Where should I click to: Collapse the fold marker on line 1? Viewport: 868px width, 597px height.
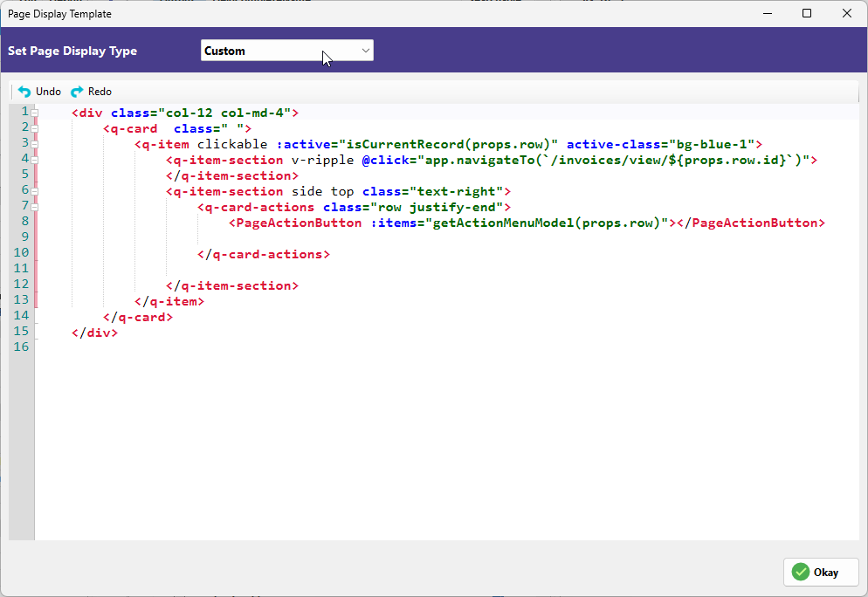pos(34,113)
